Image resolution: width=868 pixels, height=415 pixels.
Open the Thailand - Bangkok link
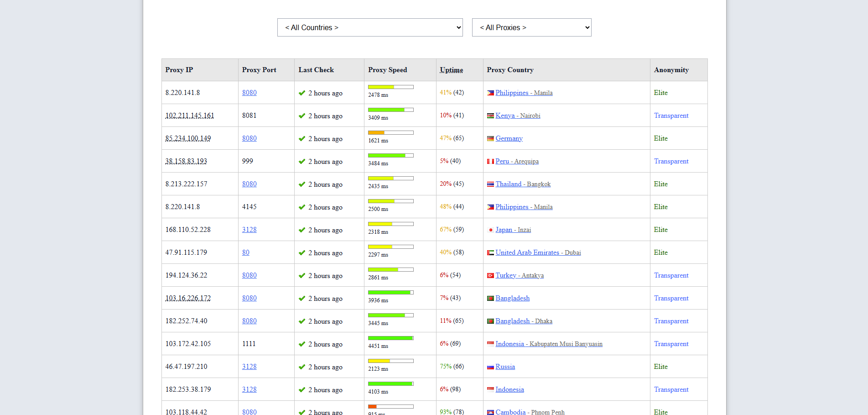pyautogui.click(x=523, y=184)
